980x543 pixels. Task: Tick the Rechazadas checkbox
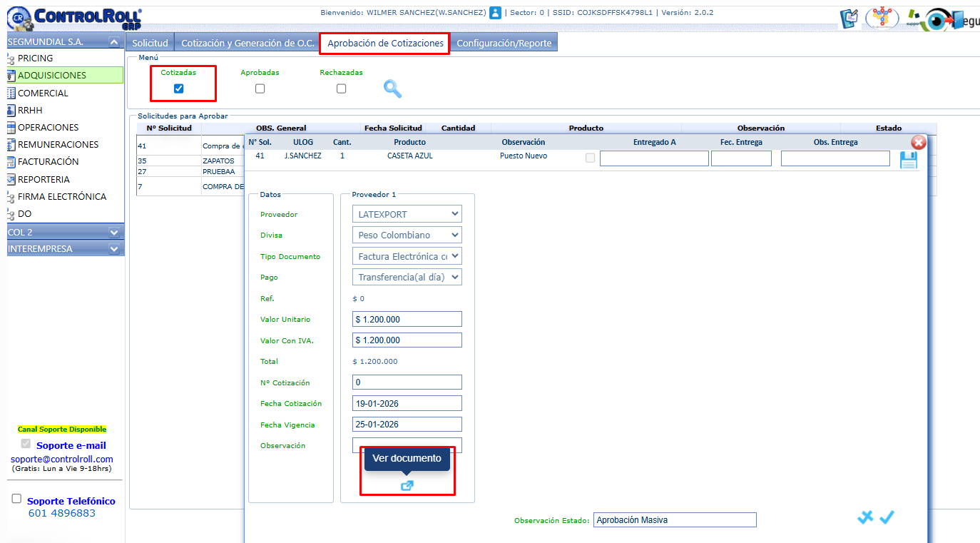[341, 88]
